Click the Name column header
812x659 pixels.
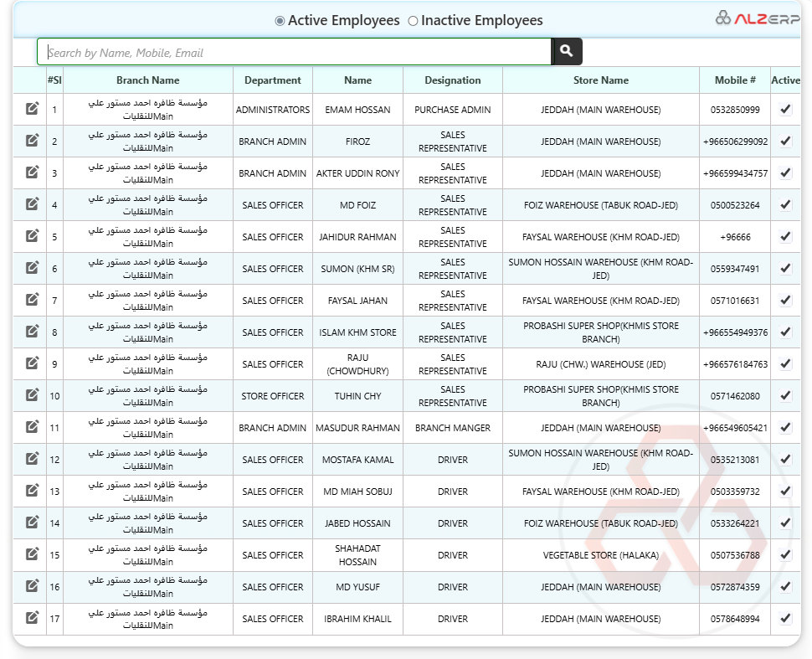click(x=357, y=80)
